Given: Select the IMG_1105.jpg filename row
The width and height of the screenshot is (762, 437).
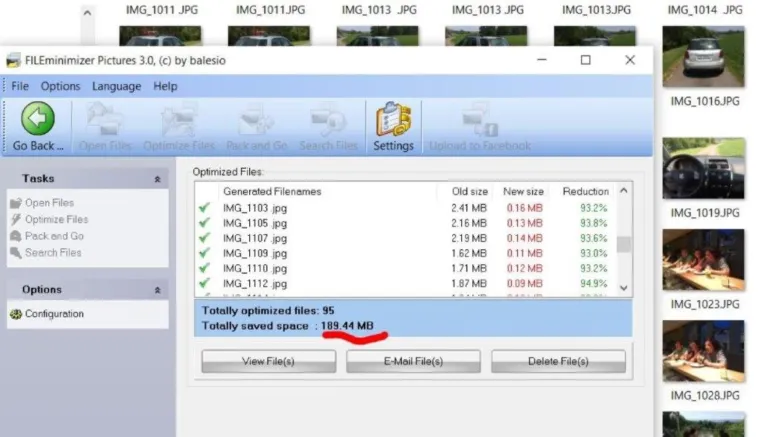Looking at the screenshot, I should (255, 223).
